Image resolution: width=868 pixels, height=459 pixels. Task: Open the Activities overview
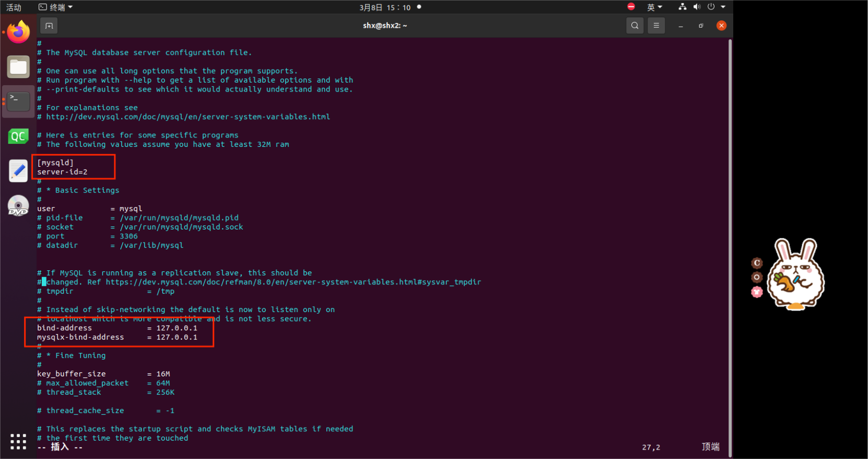14,7
